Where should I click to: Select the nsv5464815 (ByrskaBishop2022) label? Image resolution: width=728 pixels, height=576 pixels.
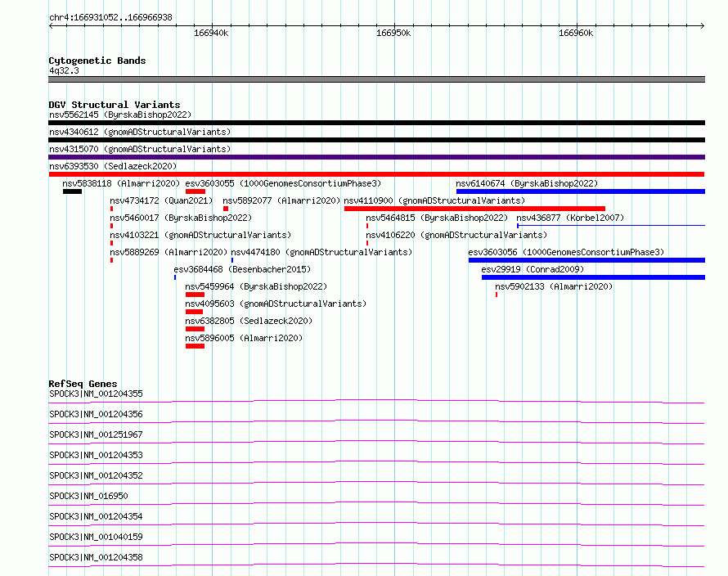click(x=437, y=218)
